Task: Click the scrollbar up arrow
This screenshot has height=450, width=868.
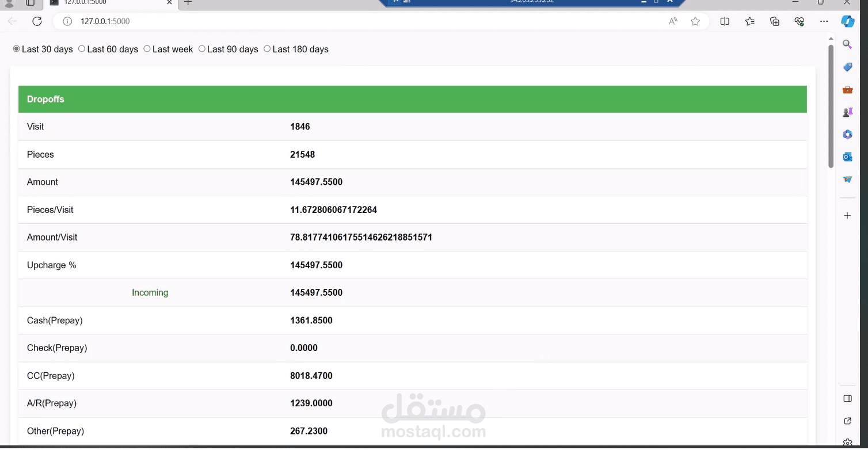Action: pos(831,39)
